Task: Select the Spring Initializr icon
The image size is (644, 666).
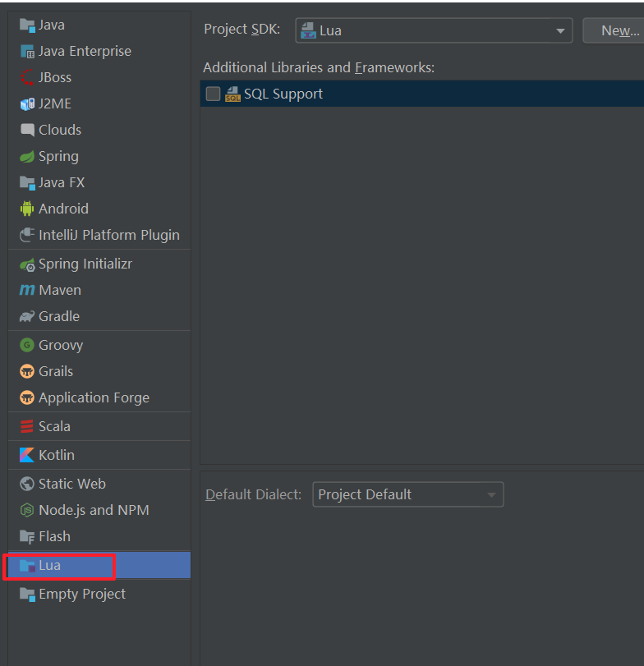Action: (x=27, y=264)
